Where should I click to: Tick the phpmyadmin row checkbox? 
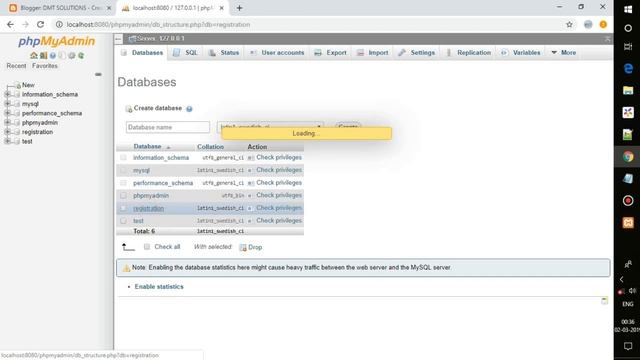pyautogui.click(x=123, y=196)
